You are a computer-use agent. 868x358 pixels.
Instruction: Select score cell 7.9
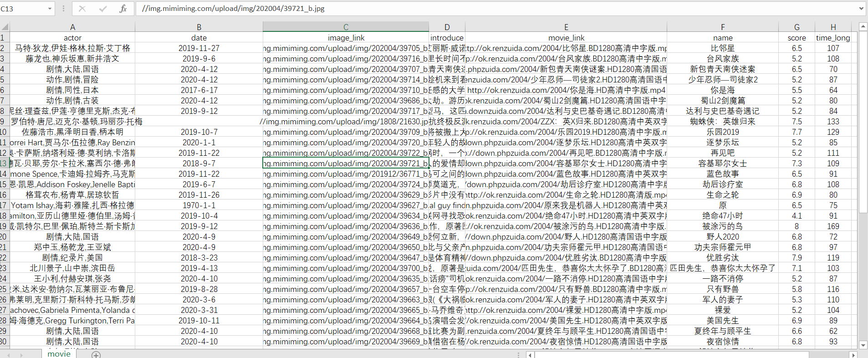[797, 258]
